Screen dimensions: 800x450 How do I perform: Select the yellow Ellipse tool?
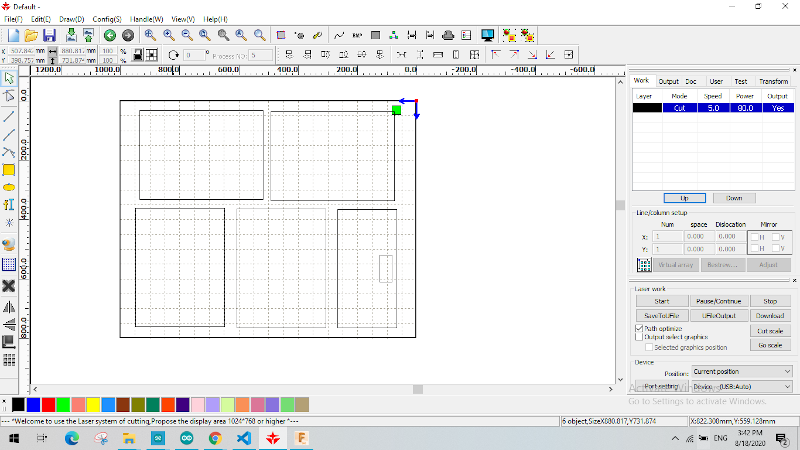tap(9, 188)
